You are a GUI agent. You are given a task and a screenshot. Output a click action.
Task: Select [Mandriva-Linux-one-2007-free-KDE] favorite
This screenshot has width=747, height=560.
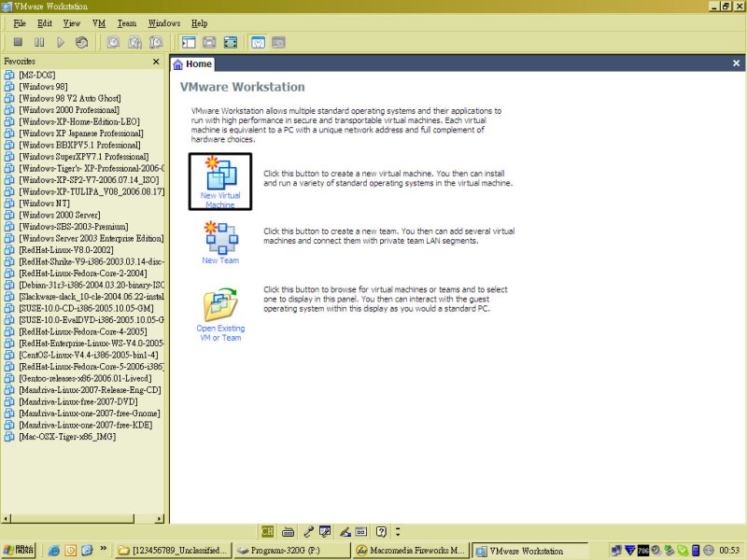(x=85, y=425)
